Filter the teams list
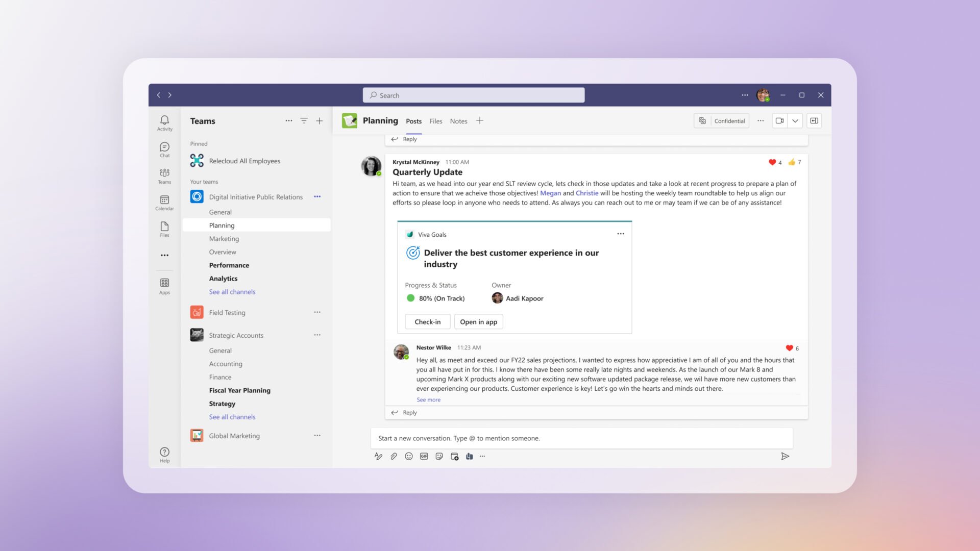This screenshot has width=980, height=551. [304, 121]
